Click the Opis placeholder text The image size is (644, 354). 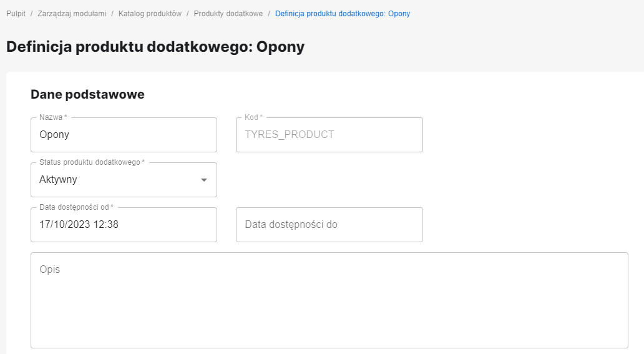pyautogui.click(x=50, y=270)
